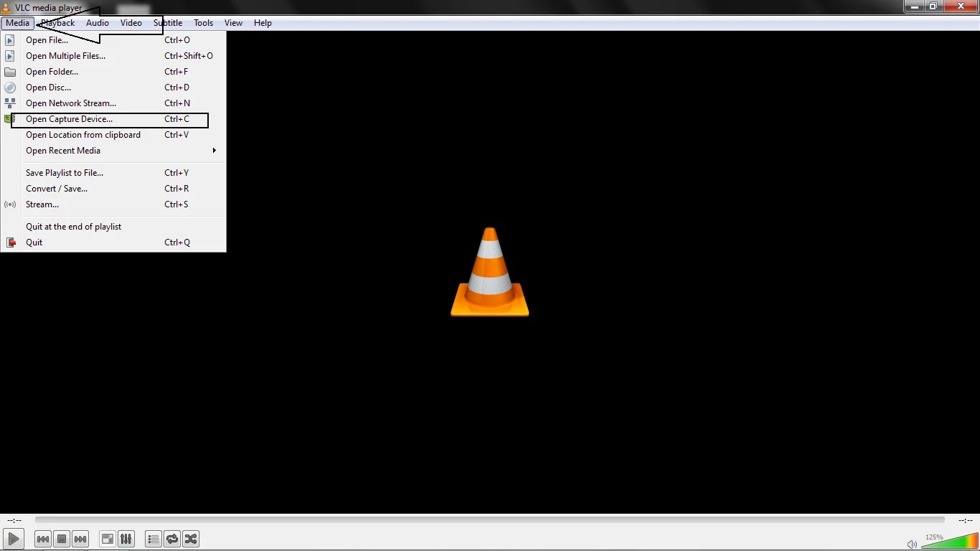Open the Video menu

(x=131, y=23)
